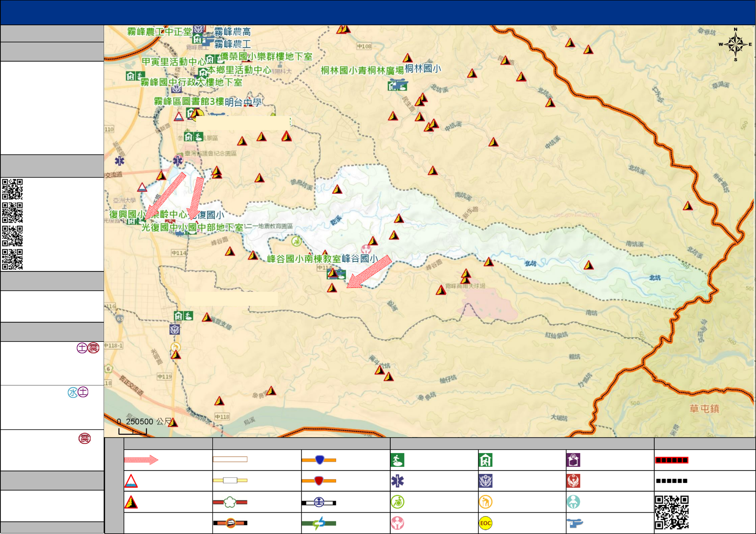Select the red shield highway symbol in legend
Viewport: 756px width, 534px height.
coord(319,481)
